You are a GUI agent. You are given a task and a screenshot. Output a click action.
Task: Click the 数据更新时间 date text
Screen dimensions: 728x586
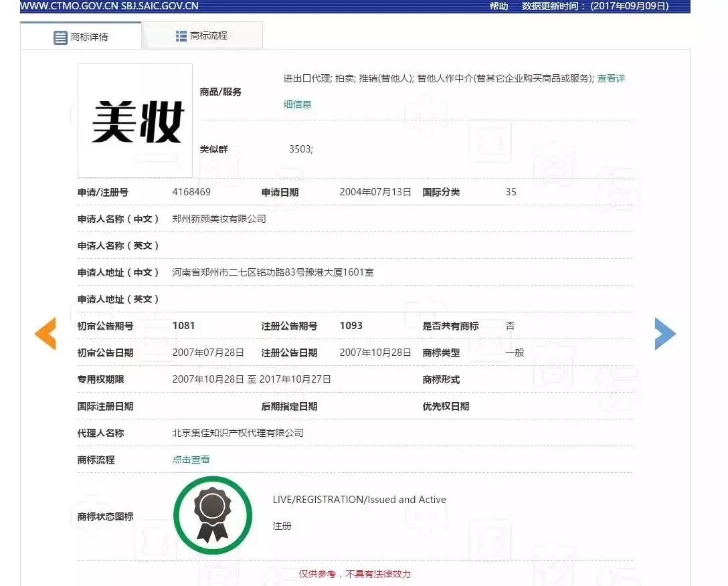595,6
